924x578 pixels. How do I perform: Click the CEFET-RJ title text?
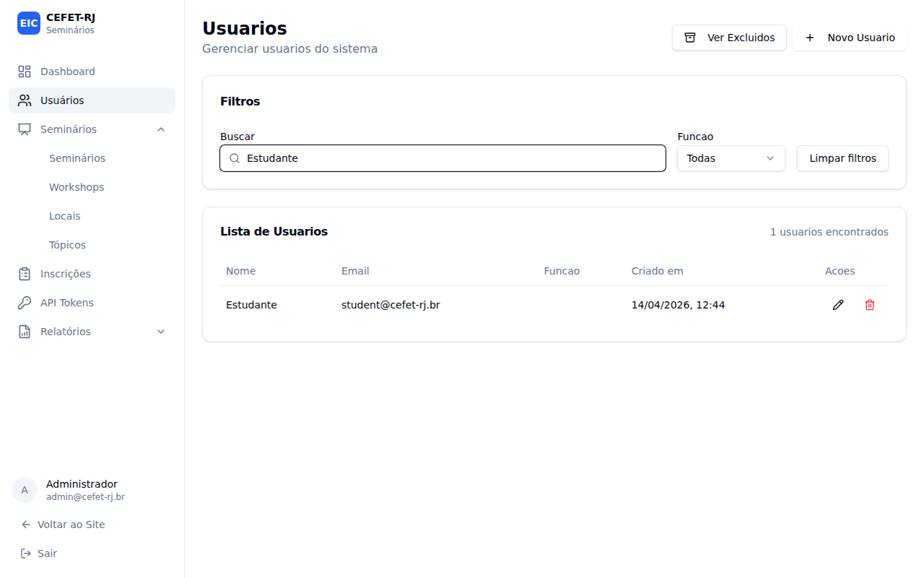coord(71,17)
